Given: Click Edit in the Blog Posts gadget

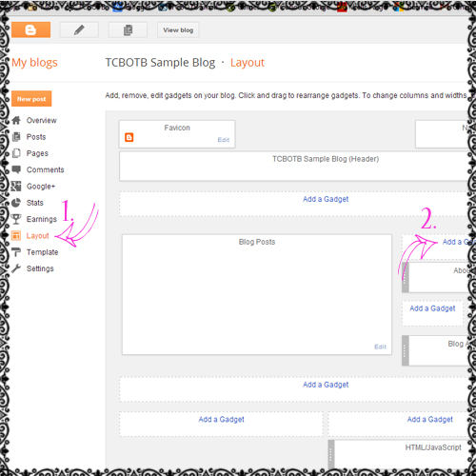Looking at the screenshot, I should [x=380, y=347].
